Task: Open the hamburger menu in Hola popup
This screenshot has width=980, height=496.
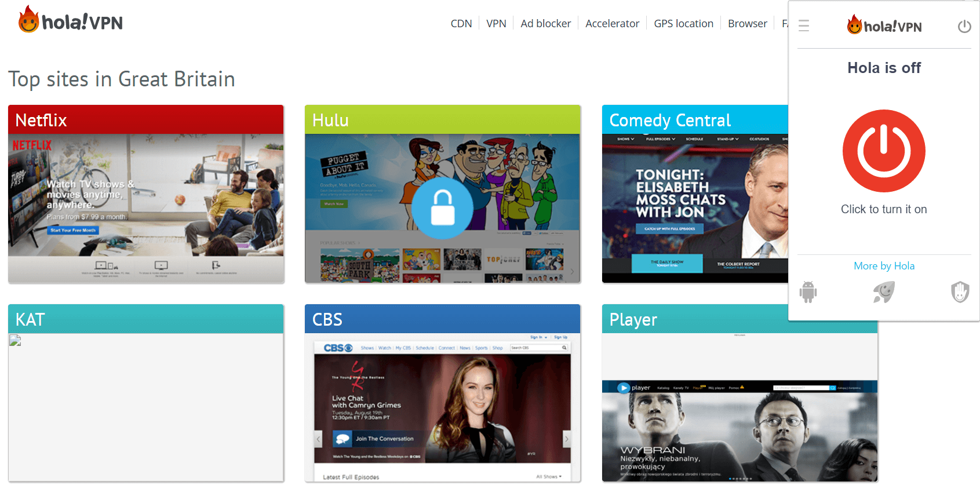Action: click(804, 26)
